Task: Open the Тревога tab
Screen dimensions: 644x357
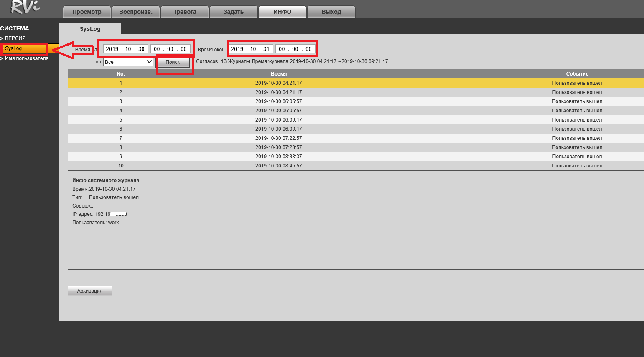Action: coord(185,12)
